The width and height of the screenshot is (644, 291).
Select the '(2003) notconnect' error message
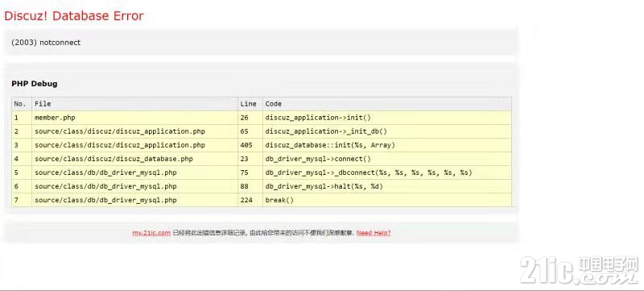point(46,43)
